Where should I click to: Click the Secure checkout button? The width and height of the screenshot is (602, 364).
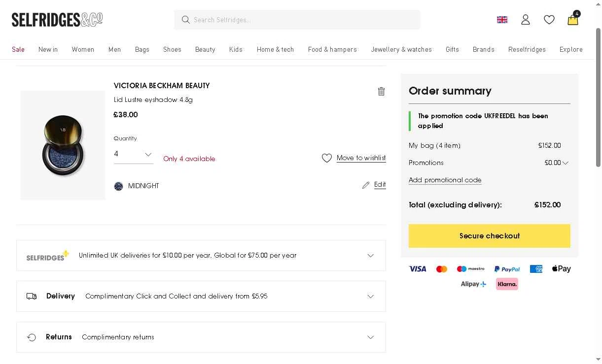click(x=490, y=236)
